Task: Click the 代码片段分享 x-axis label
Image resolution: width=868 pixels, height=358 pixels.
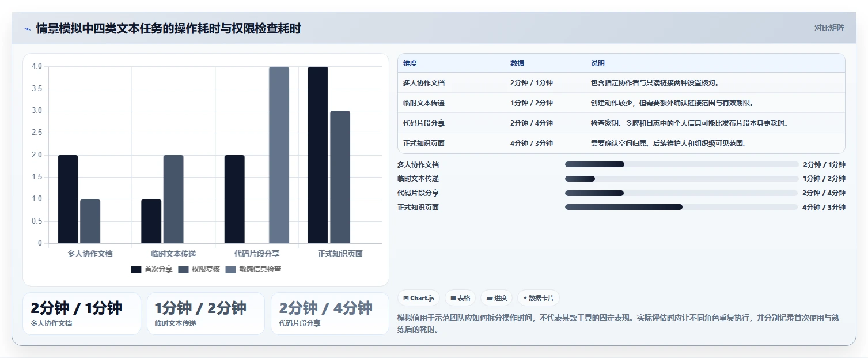Action: 257,254
